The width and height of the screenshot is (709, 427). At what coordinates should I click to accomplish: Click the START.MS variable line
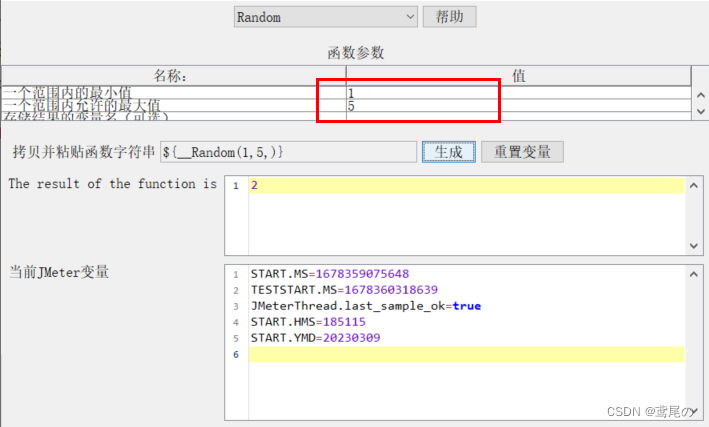point(329,274)
